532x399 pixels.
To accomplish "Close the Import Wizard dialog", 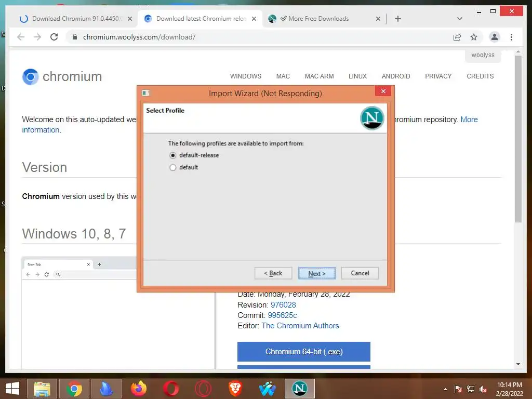I will point(383,91).
